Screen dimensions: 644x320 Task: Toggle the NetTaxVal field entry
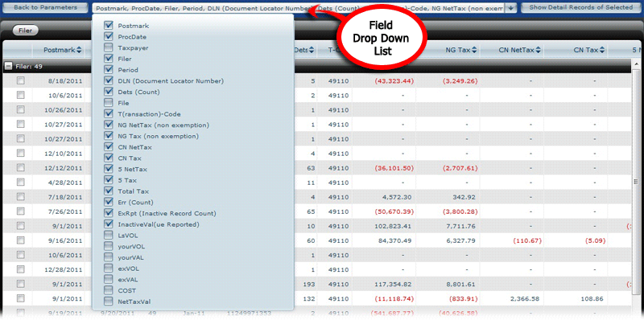click(109, 302)
